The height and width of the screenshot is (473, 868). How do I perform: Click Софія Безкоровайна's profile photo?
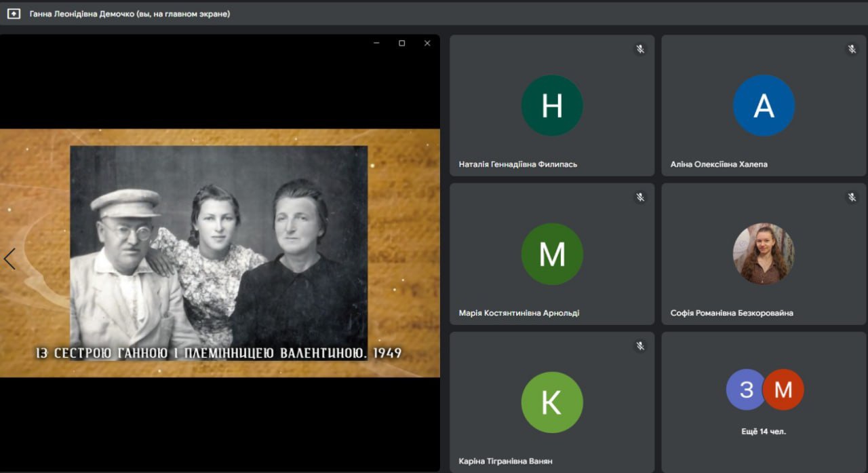point(764,253)
